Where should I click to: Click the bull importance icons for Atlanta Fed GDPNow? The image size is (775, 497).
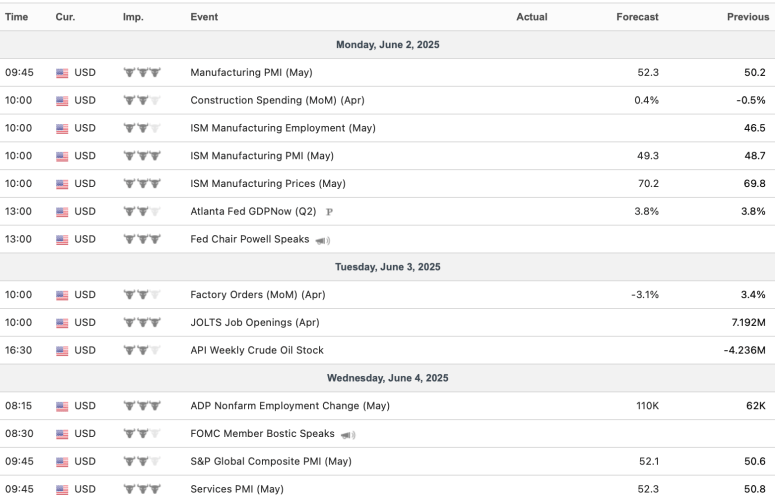pyautogui.click(x=142, y=211)
